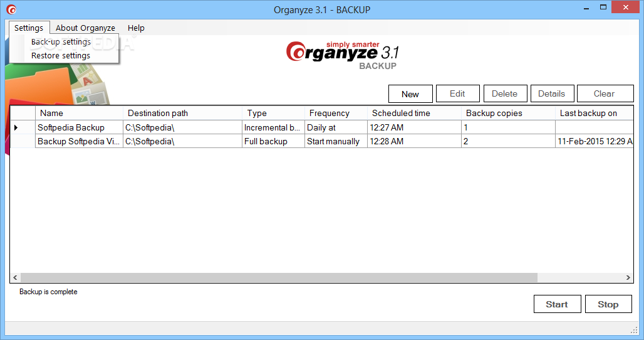The width and height of the screenshot is (644, 340).
Task: Click the Clear button
Action: point(605,93)
